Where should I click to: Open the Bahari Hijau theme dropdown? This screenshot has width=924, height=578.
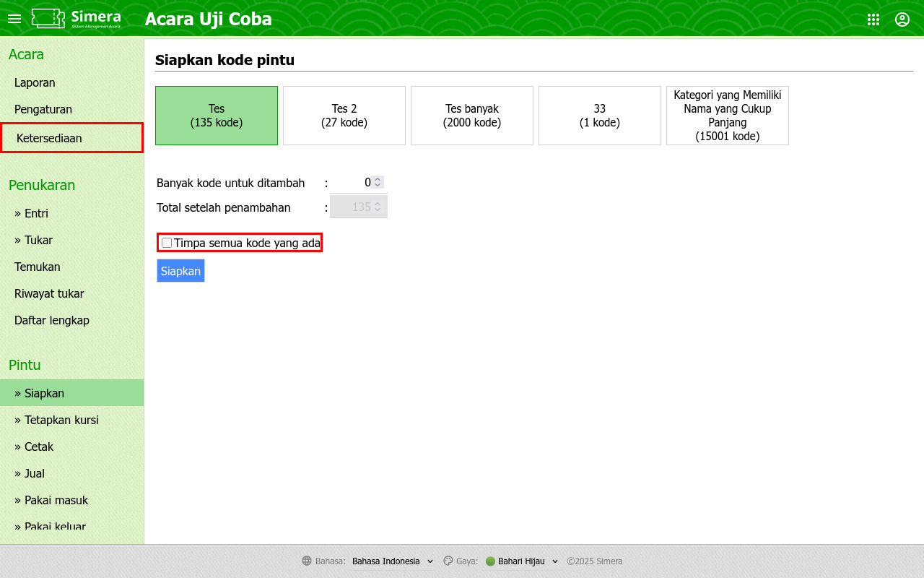[x=523, y=561]
